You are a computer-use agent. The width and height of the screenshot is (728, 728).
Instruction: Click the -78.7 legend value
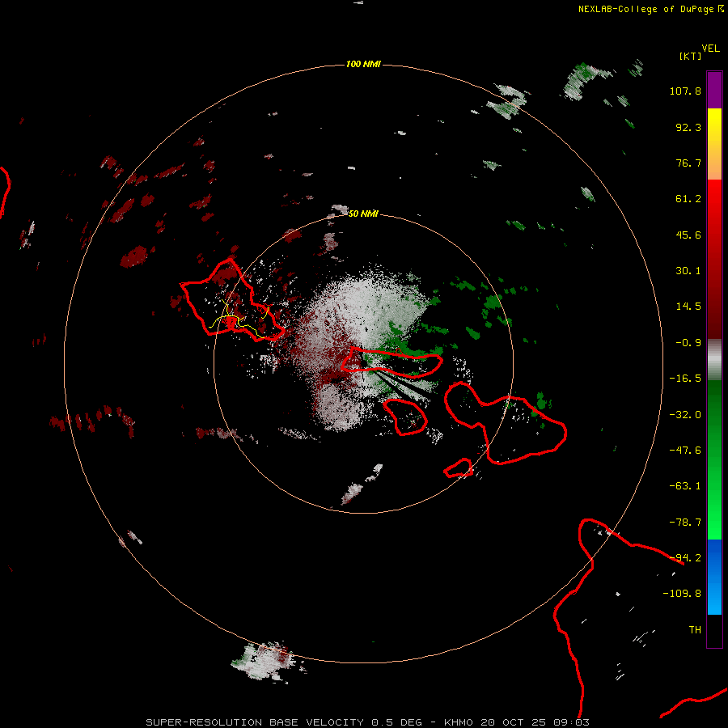(x=685, y=523)
